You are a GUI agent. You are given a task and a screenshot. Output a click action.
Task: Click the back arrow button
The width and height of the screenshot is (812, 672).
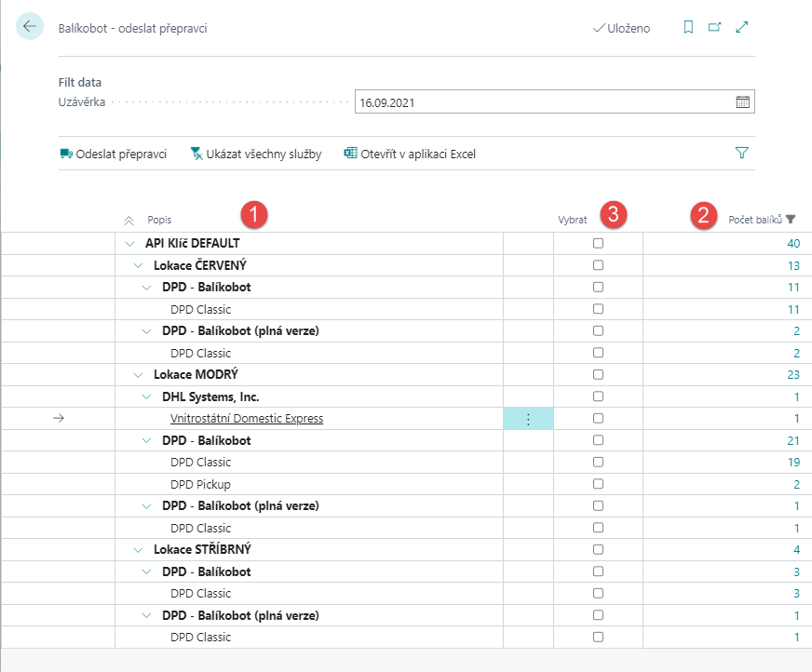click(30, 27)
